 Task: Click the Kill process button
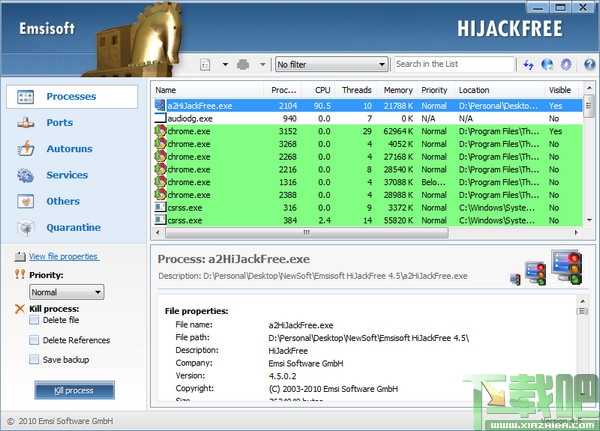(x=74, y=390)
